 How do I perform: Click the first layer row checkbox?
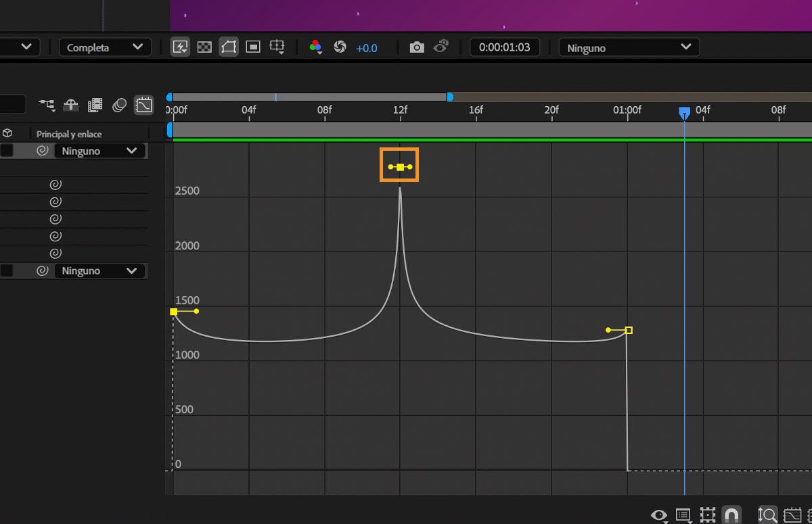click(x=7, y=151)
